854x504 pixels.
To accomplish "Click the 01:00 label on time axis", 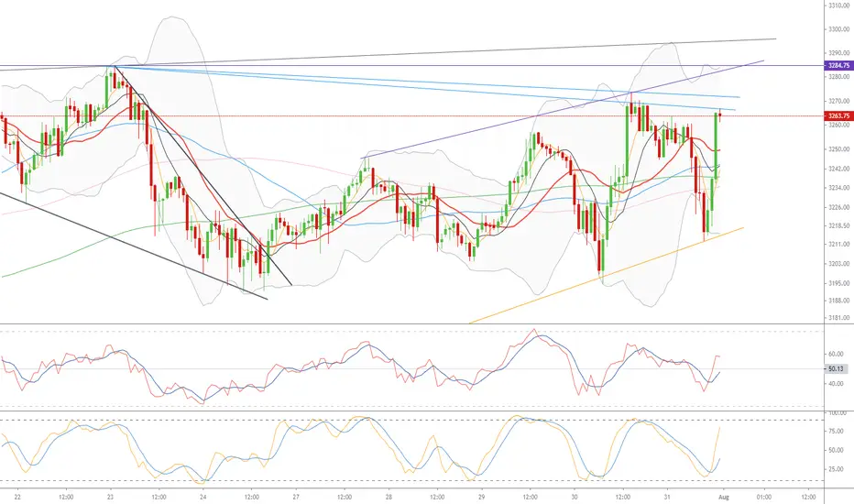I will click(763, 497).
